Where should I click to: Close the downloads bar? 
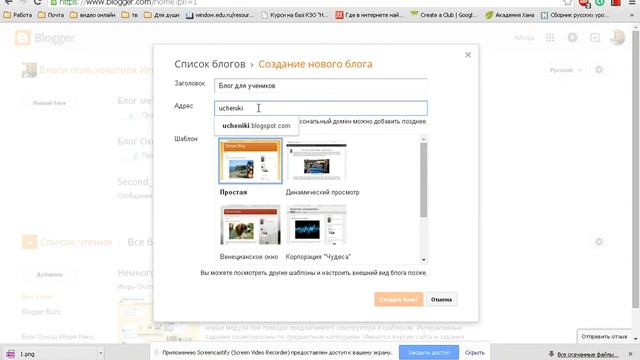pyautogui.click(x=630, y=354)
